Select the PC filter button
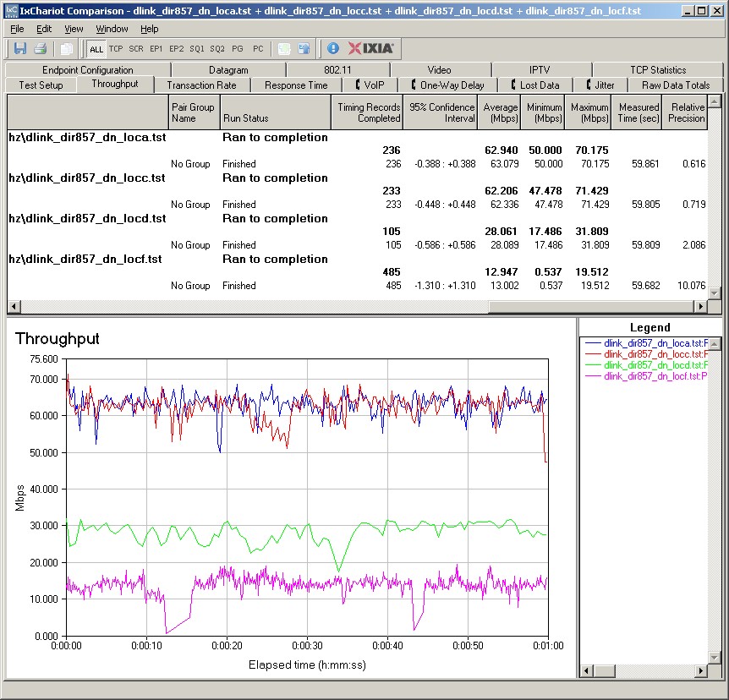Screen dimensions: 729x700 pyautogui.click(x=258, y=49)
